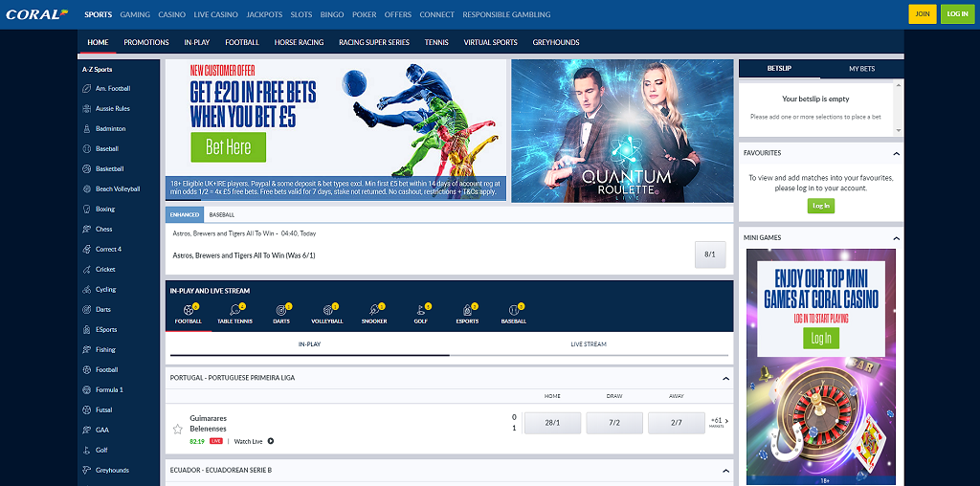Switch to the Promotions tab
Image resolution: width=980 pixels, height=486 pixels.
[146, 42]
